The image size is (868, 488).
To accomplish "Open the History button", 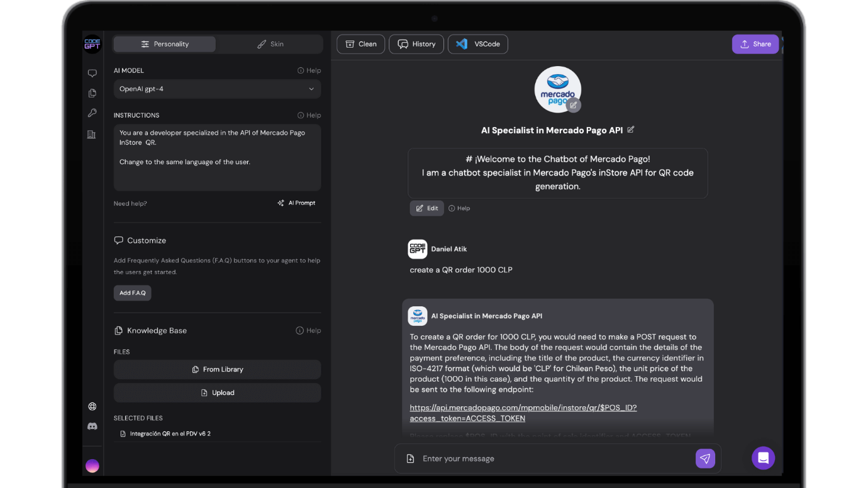I will coord(416,44).
